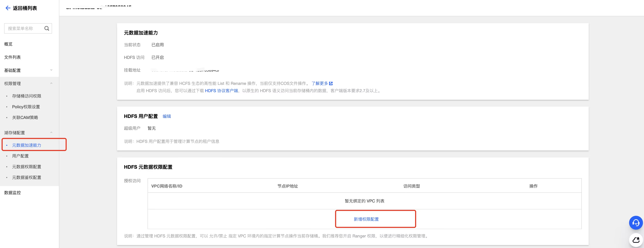
Task: Open 数据监控 in the sidebar
Action: (x=12, y=193)
